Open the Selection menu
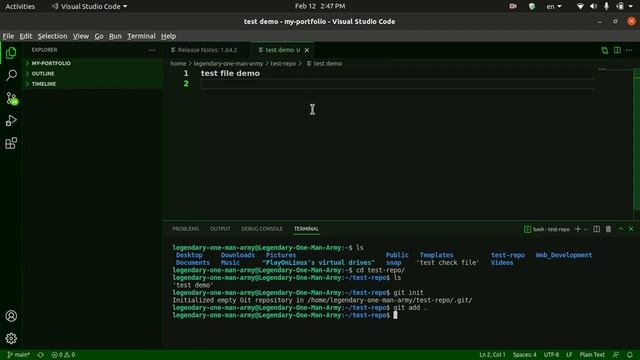The height and width of the screenshot is (360, 640). pyautogui.click(x=52, y=36)
